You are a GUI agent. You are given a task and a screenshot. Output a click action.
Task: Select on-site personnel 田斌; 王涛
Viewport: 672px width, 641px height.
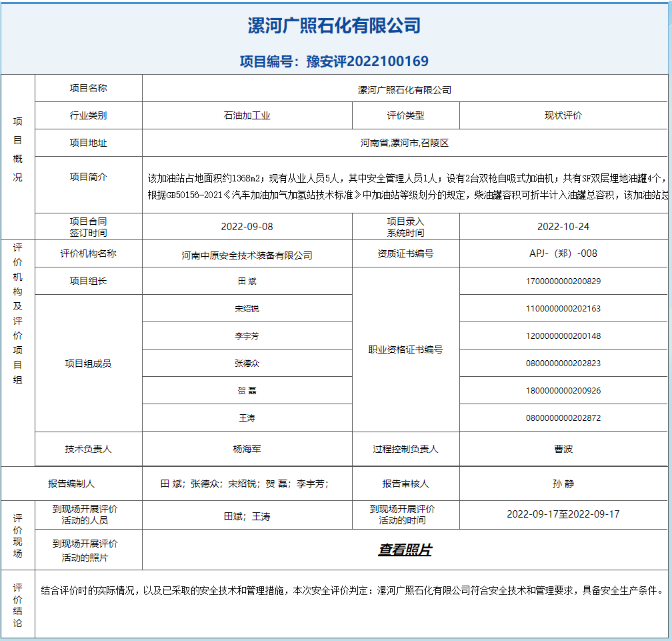pyautogui.click(x=247, y=517)
